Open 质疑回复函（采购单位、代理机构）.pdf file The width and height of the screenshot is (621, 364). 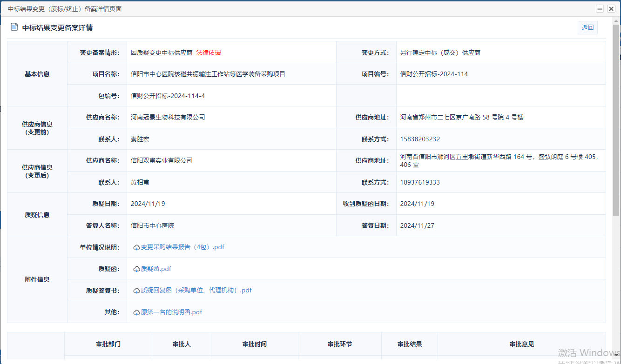[196, 291]
